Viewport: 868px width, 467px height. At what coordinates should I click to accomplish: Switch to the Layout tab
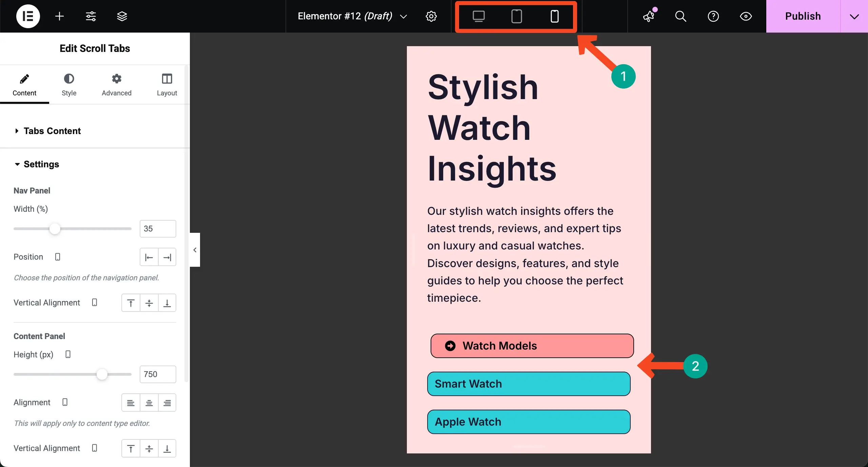[167, 85]
